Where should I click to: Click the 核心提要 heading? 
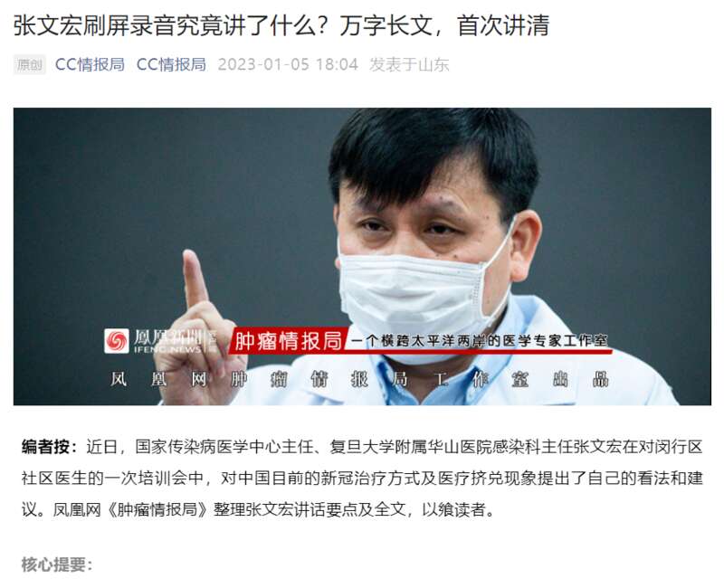tap(57, 564)
